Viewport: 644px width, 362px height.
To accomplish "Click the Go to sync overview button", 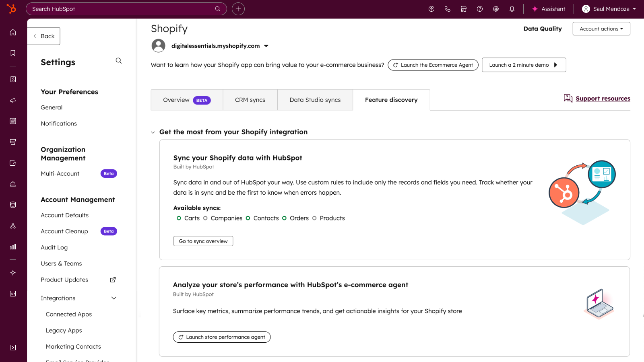I will 203,241.
